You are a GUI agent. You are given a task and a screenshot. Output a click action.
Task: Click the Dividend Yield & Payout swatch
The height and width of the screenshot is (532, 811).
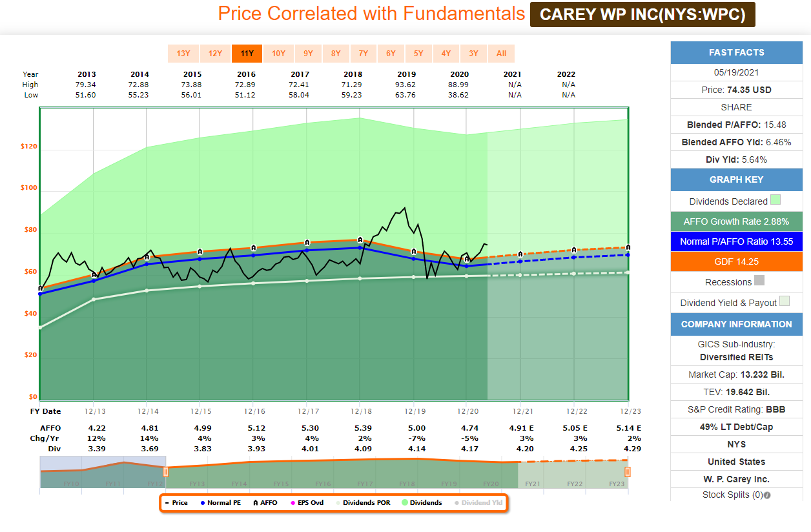pyautogui.click(x=785, y=302)
